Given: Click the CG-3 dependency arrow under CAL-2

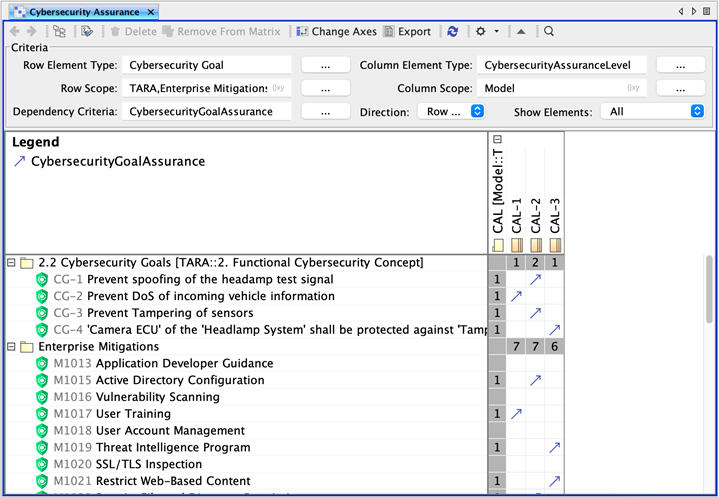Looking at the screenshot, I should coord(535,313).
